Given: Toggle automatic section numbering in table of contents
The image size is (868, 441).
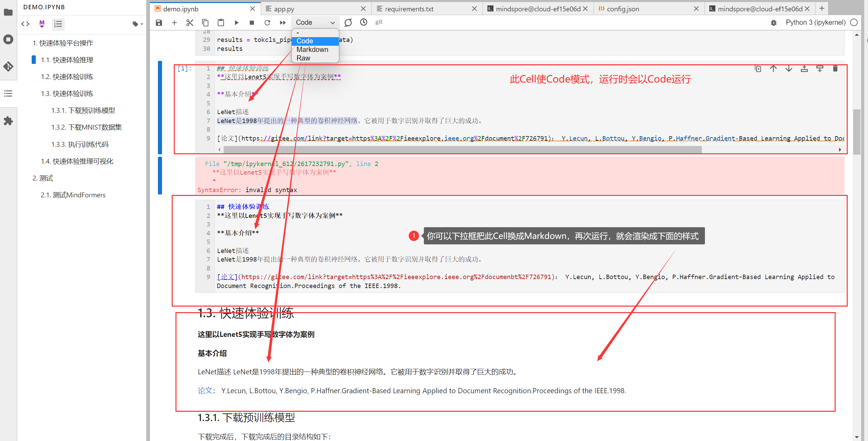Looking at the screenshot, I should (58, 24).
